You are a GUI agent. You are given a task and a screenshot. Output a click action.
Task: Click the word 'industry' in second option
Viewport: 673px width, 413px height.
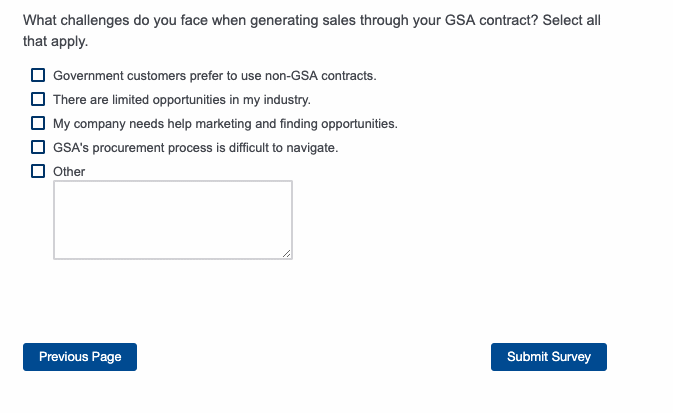pos(284,100)
